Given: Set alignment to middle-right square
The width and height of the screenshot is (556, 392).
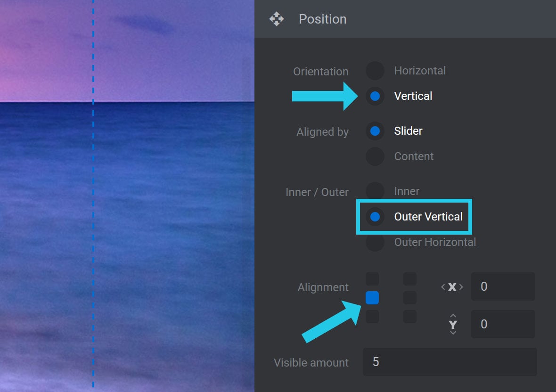Looking at the screenshot, I should click(x=410, y=298).
